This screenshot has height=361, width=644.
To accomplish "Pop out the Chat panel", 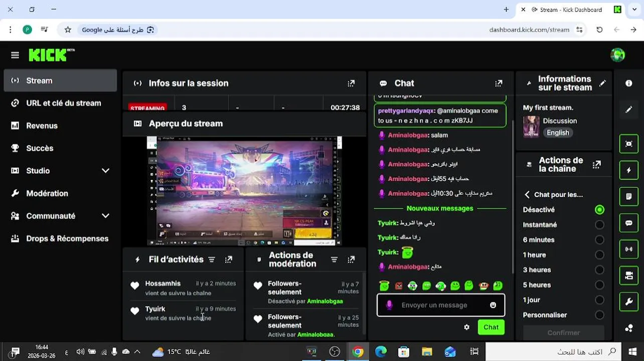I will click(x=499, y=83).
